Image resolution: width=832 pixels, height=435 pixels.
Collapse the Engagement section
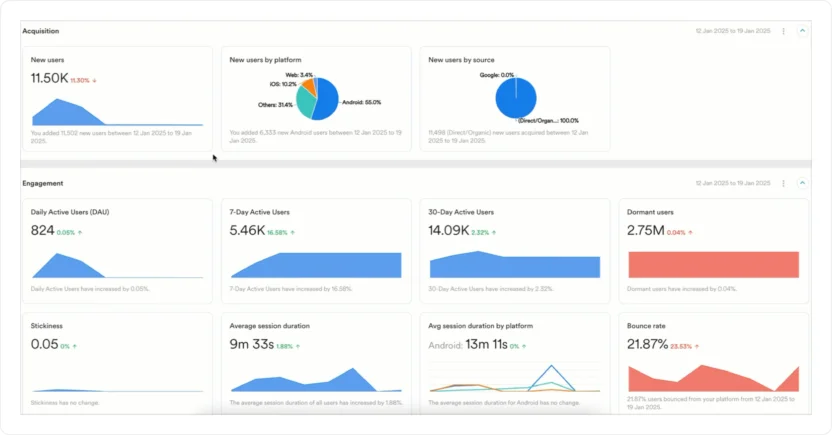[802, 183]
